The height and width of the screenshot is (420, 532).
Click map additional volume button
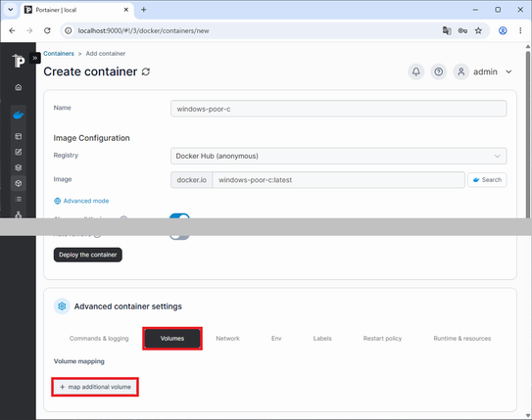[95, 387]
